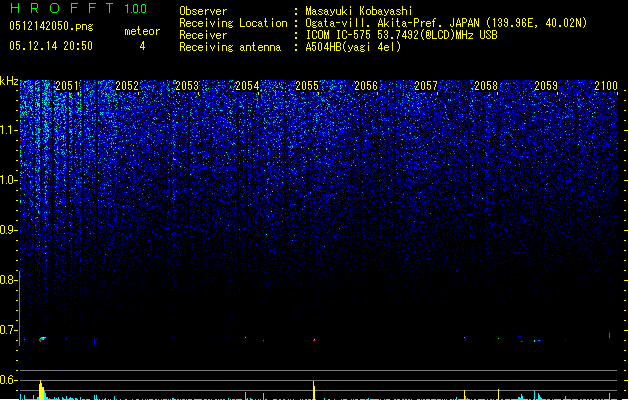The width and height of the screenshot is (629, 400).
Task: Click the 0.9 kHz axis label
Action: (8, 230)
